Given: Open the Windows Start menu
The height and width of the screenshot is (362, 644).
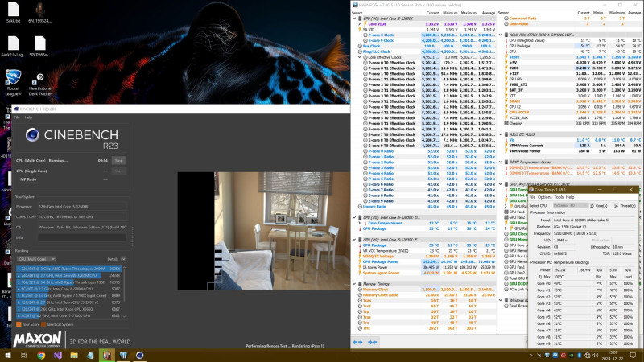Looking at the screenshot, I should [x=8, y=355].
